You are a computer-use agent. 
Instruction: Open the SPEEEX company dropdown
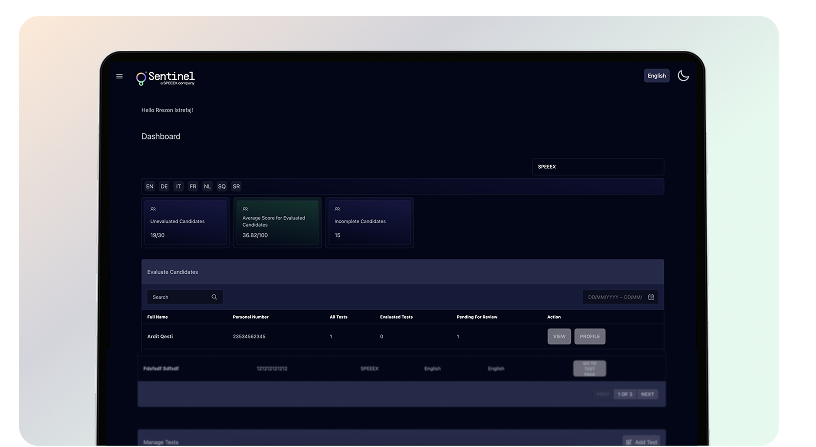pyautogui.click(x=598, y=167)
